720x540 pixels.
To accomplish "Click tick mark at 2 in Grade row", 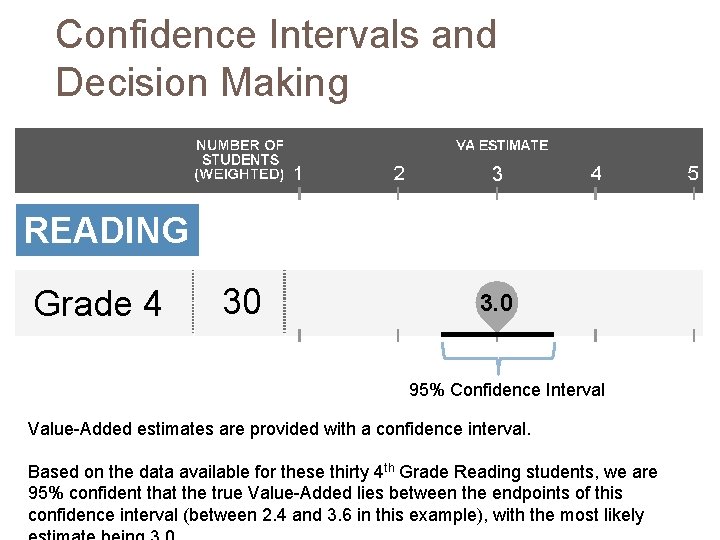I will click(x=398, y=335).
